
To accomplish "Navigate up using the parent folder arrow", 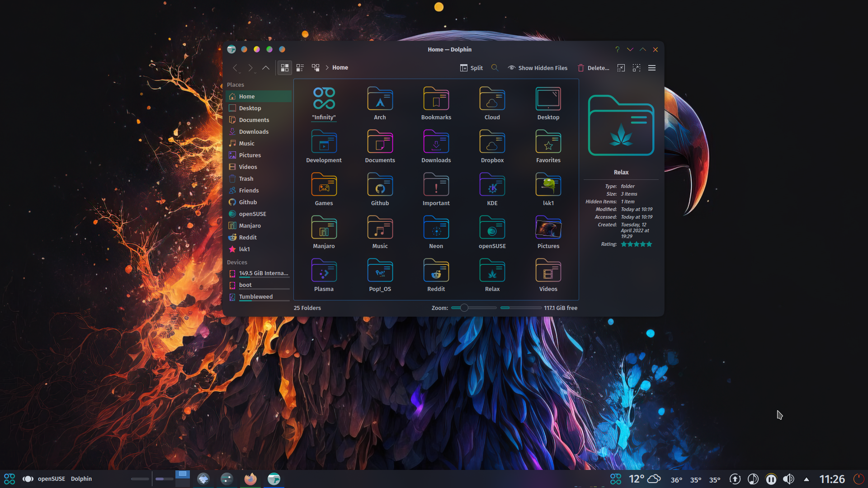I will [266, 68].
